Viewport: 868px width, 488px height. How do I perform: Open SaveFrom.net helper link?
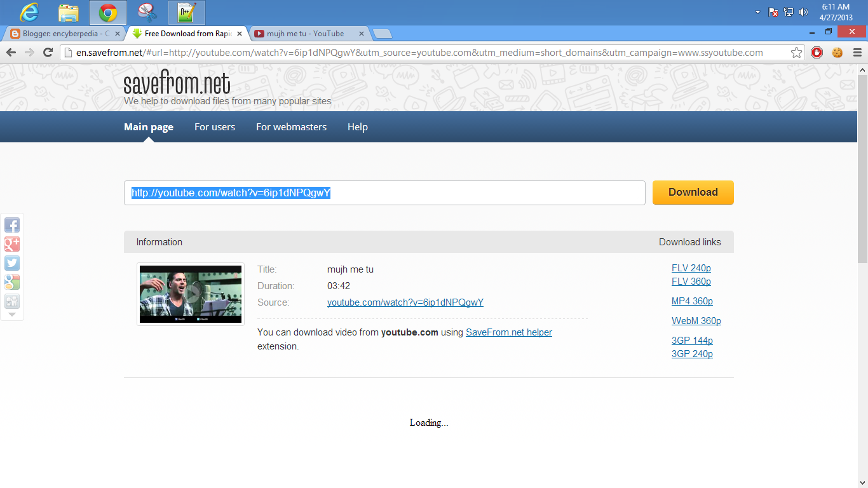pos(509,332)
